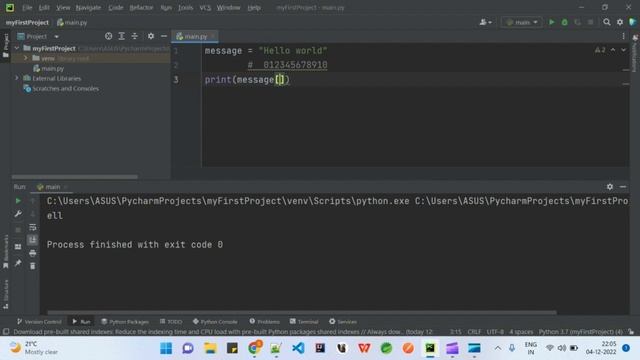Open Search Everywhere magnifier icon
The image size is (640, 360).
click(x=607, y=22)
